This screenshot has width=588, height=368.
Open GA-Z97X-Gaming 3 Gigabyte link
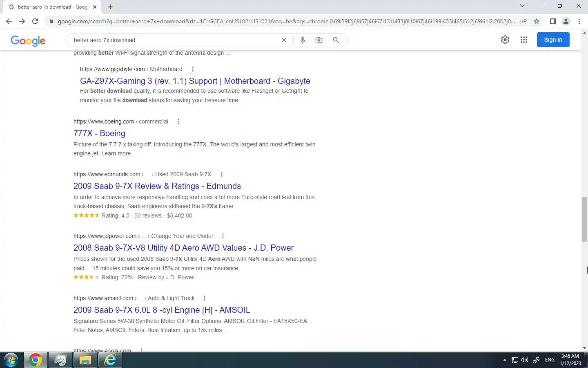(195, 81)
